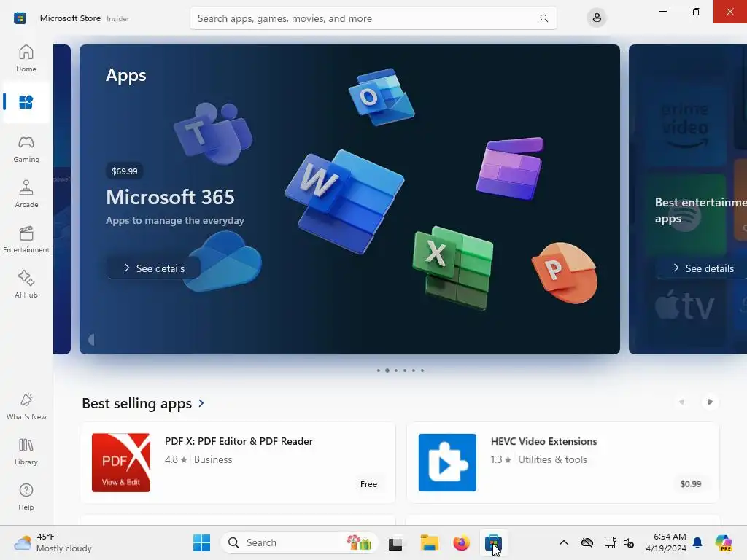Click HEVC Video Extensions title
This screenshot has height=560, width=747.
(x=543, y=441)
